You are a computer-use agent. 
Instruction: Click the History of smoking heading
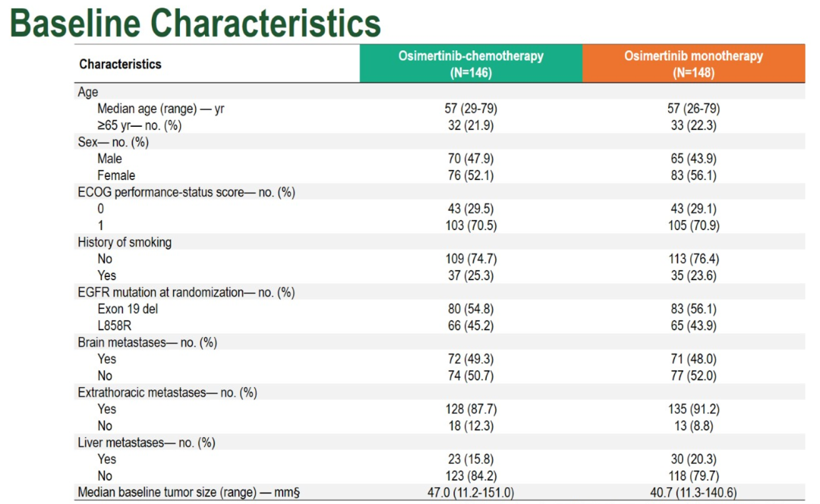(125, 242)
